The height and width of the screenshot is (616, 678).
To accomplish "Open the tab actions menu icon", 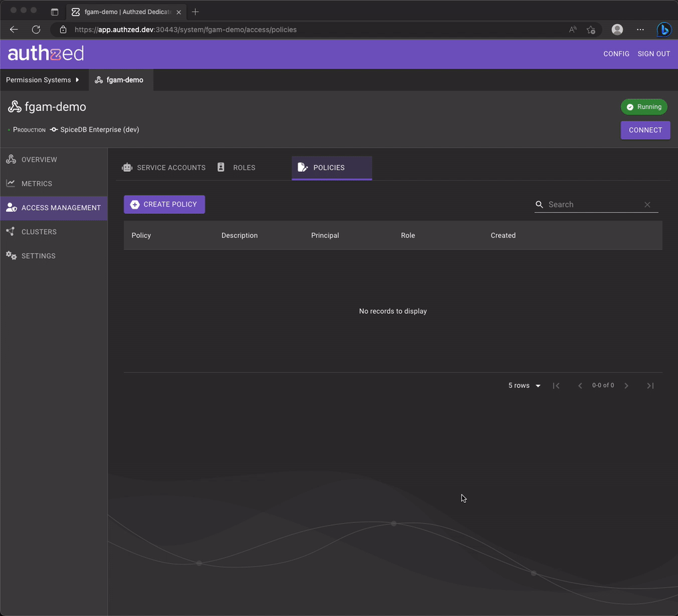I will [54, 11].
